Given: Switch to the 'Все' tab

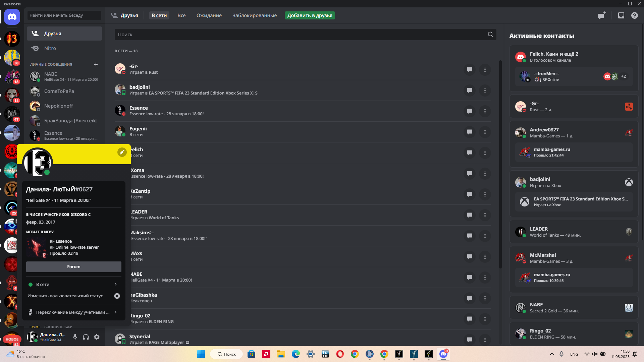Looking at the screenshot, I should click(181, 15).
